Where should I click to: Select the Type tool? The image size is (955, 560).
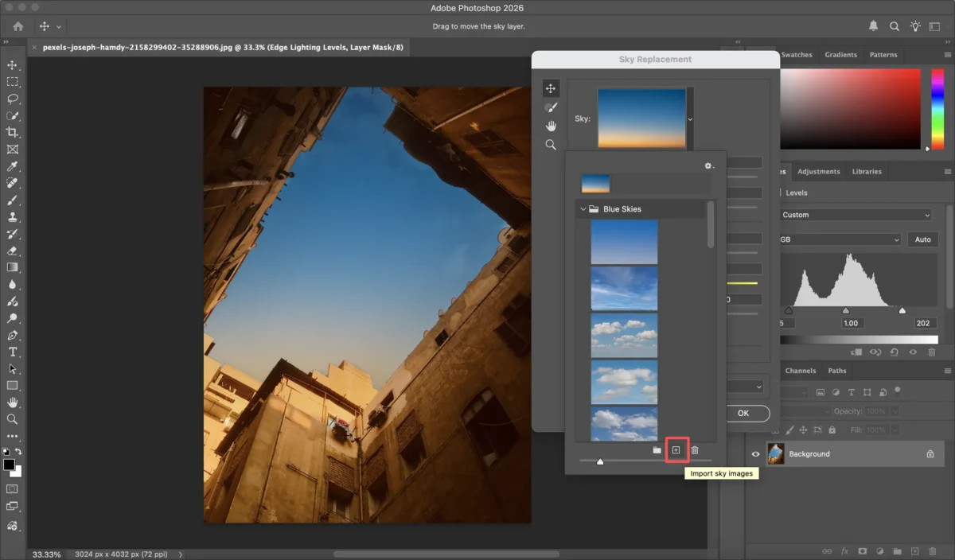coord(12,352)
